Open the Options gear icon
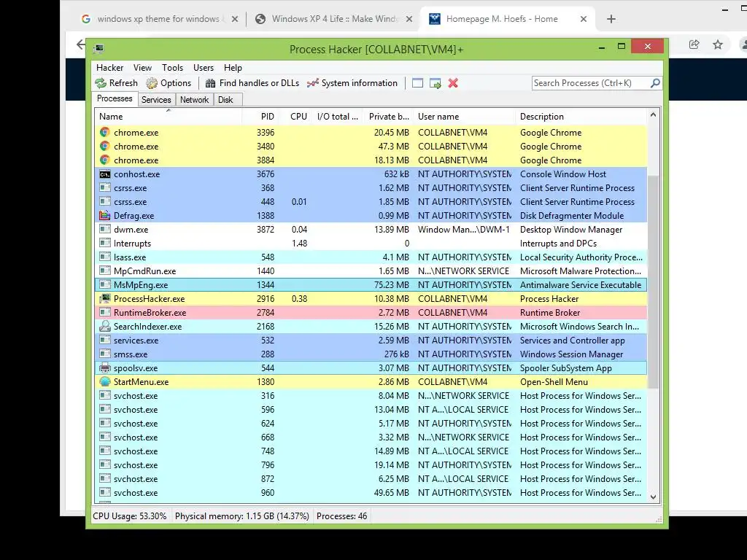Image resolution: width=747 pixels, height=560 pixels. tap(152, 83)
